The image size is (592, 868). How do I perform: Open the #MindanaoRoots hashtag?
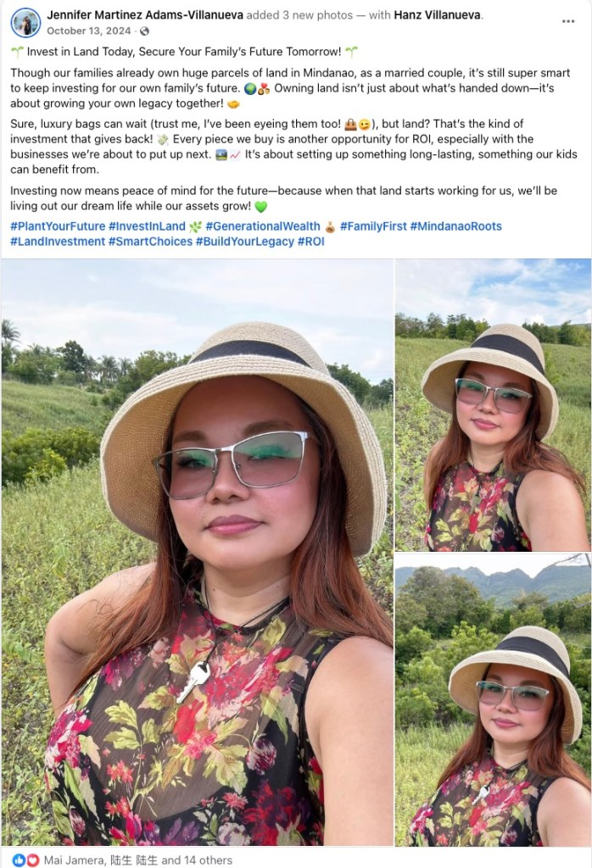tap(455, 226)
